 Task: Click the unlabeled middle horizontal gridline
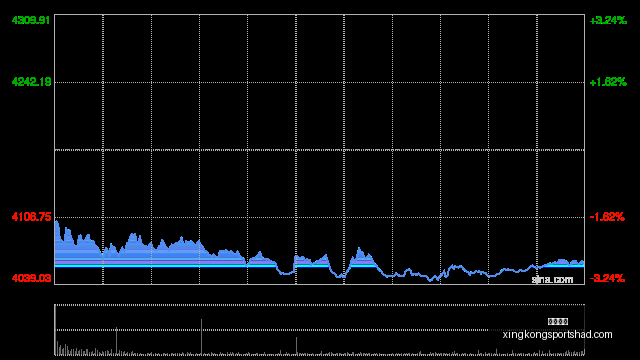(319, 150)
